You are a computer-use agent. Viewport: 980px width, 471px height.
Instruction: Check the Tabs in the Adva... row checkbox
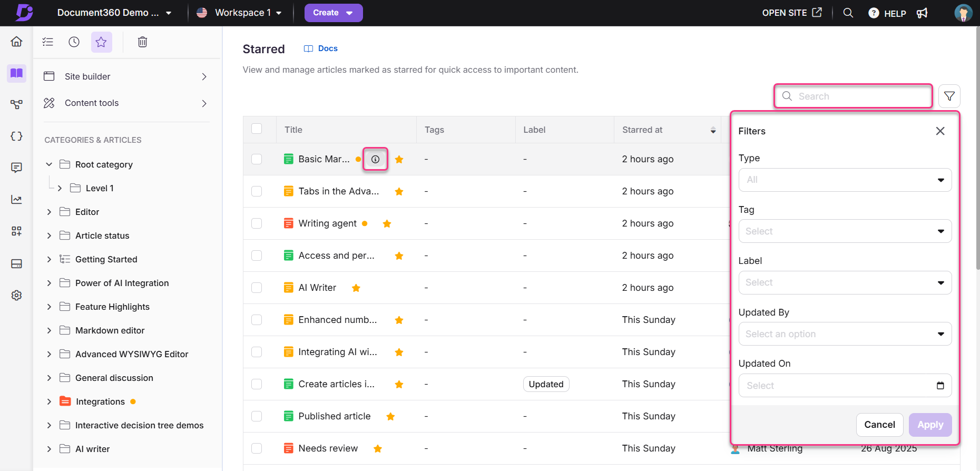[x=257, y=191]
